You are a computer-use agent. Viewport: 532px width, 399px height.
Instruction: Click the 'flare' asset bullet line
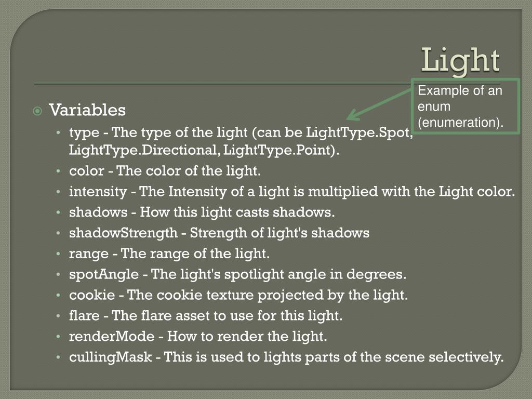pyautogui.click(x=206, y=316)
